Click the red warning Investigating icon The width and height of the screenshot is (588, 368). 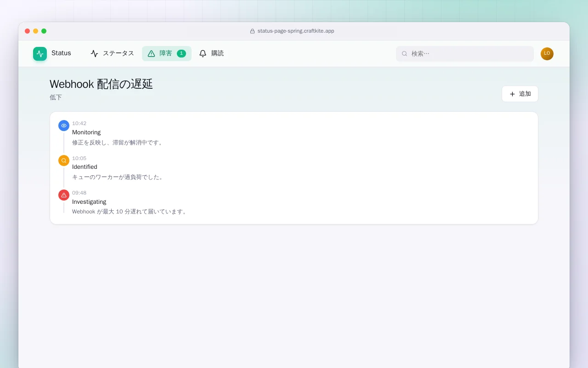pyautogui.click(x=64, y=195)
